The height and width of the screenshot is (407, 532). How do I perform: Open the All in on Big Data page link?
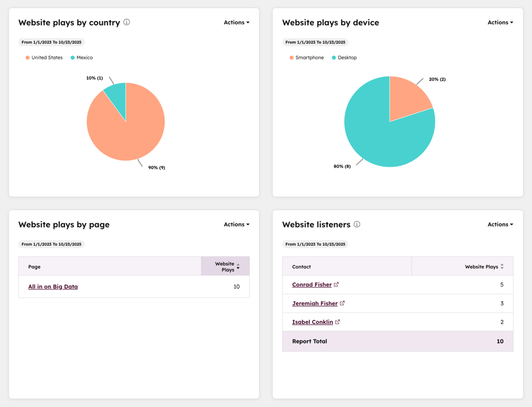click(x=53, y=286)
